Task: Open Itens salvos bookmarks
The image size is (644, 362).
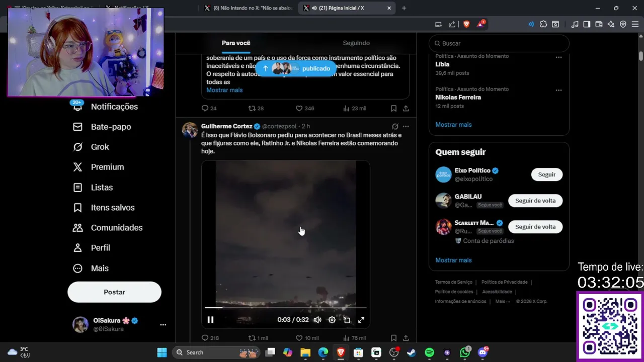Action: coord(104,208)
